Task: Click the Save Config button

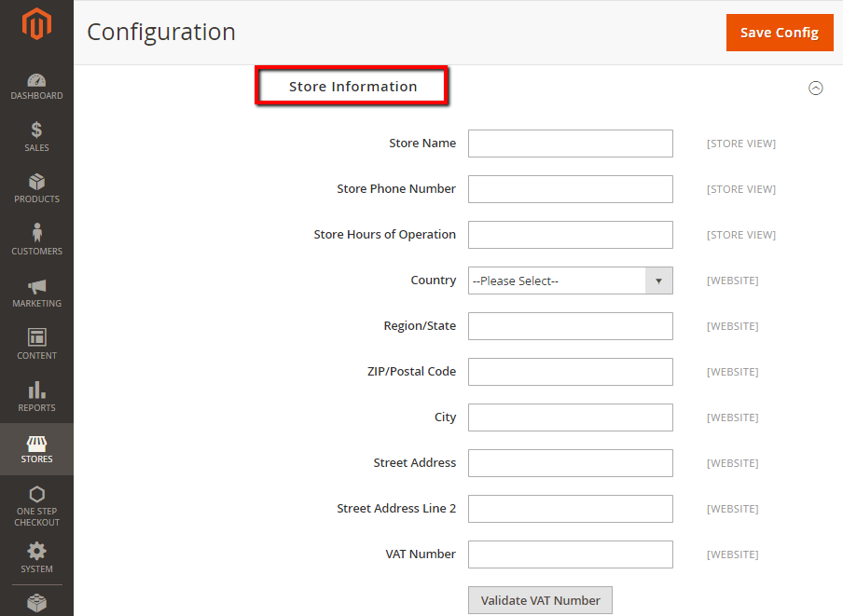Action: point(780,33)
